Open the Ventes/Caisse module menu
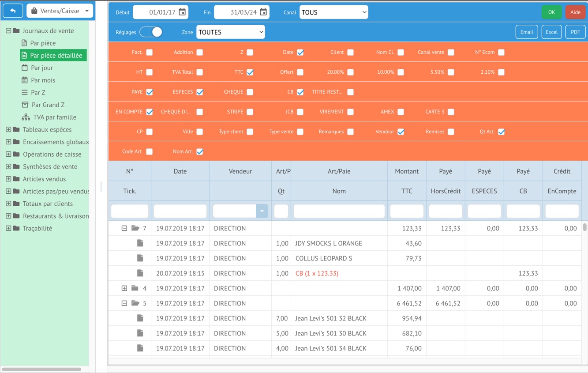 pyautogui.click(x=60, y=11)
